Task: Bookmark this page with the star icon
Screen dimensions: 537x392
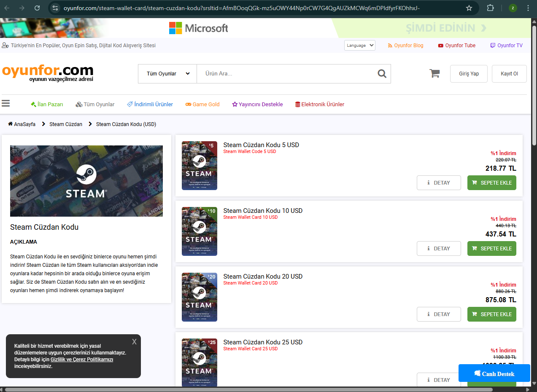Action: pos(469,8)
